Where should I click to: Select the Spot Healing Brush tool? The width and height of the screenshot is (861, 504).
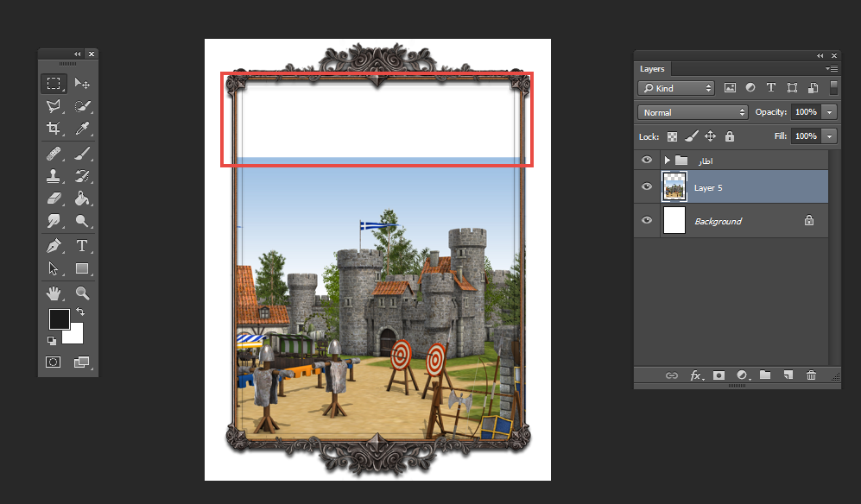coord(54,153)
